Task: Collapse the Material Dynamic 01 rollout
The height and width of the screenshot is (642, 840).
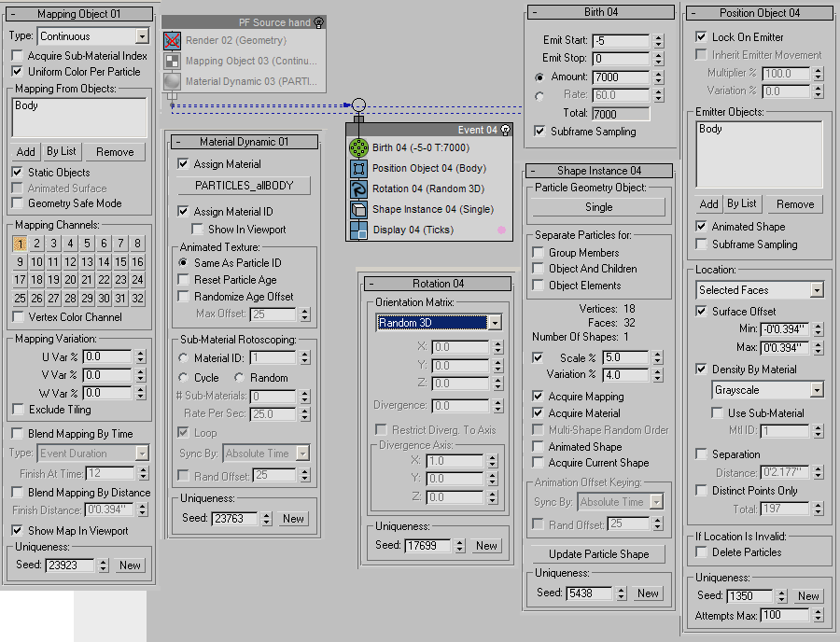Action: [178, 142]
